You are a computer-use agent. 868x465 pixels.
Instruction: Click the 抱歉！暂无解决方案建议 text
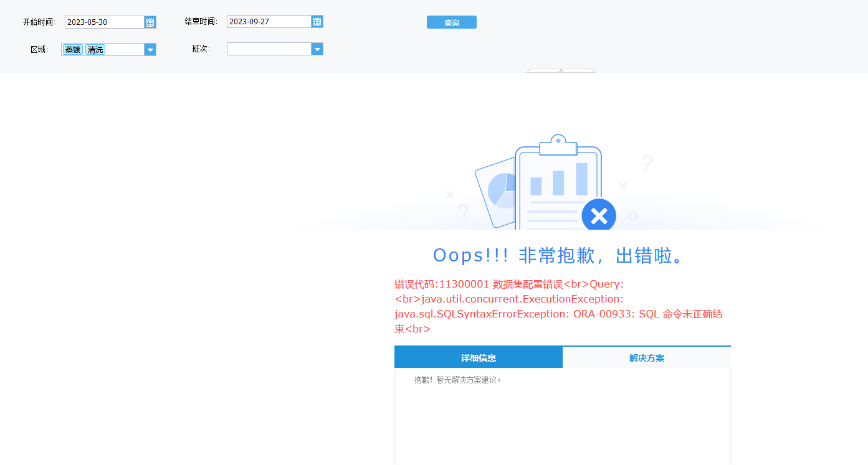click(458, 380)
